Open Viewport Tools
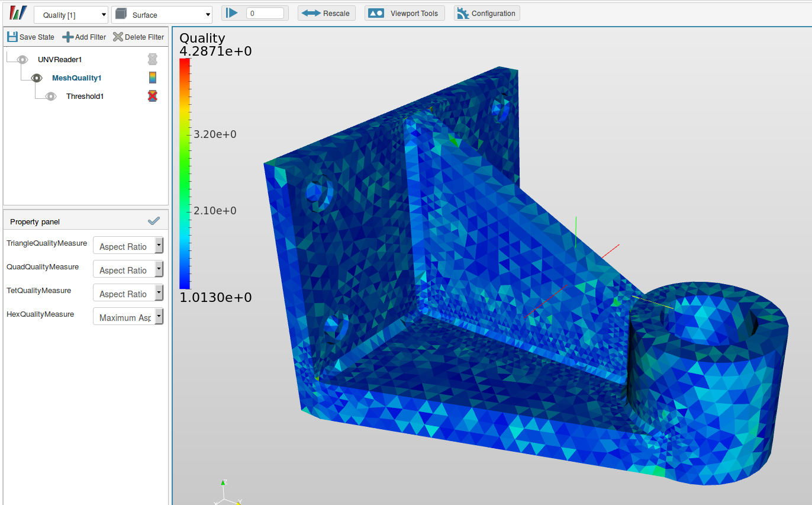The height and width of the screenshot is (505, 812). click(404, 13)
